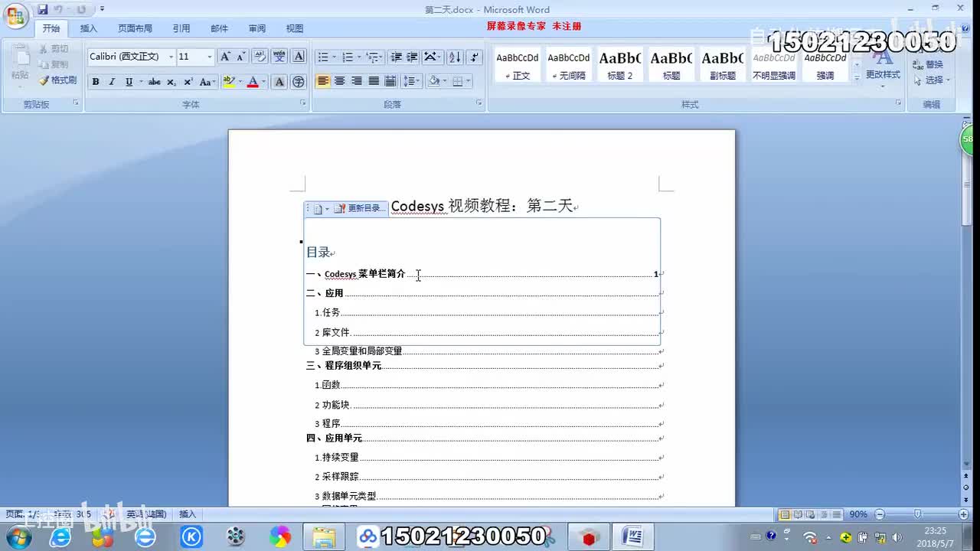The width and height of the screenshot is (980, 551).
Task: Click the Save icon in Quick Access
Action: [43, 9]
